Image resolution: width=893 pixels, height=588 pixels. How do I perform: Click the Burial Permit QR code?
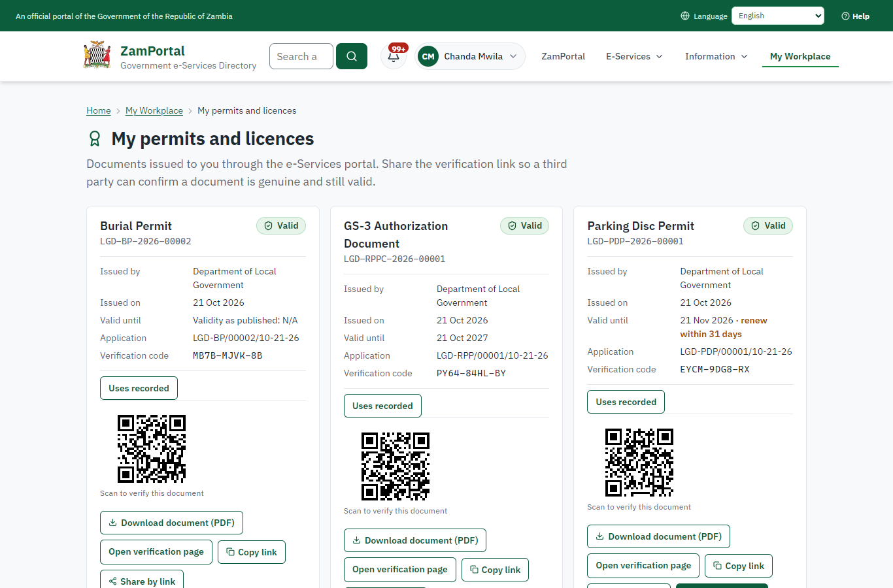[152, 449]
